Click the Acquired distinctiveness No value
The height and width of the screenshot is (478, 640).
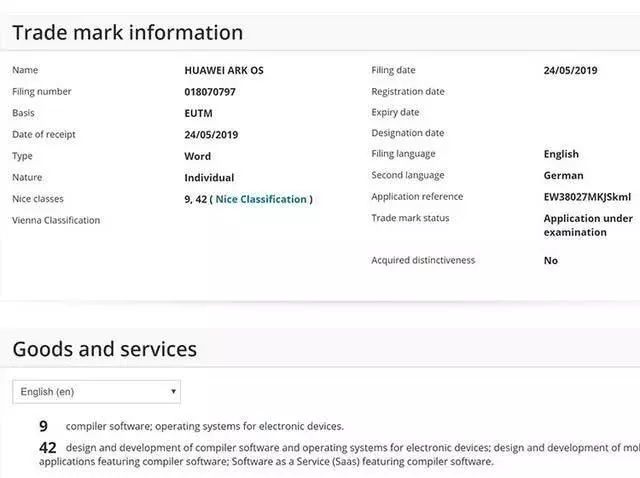tap(551, 261)
